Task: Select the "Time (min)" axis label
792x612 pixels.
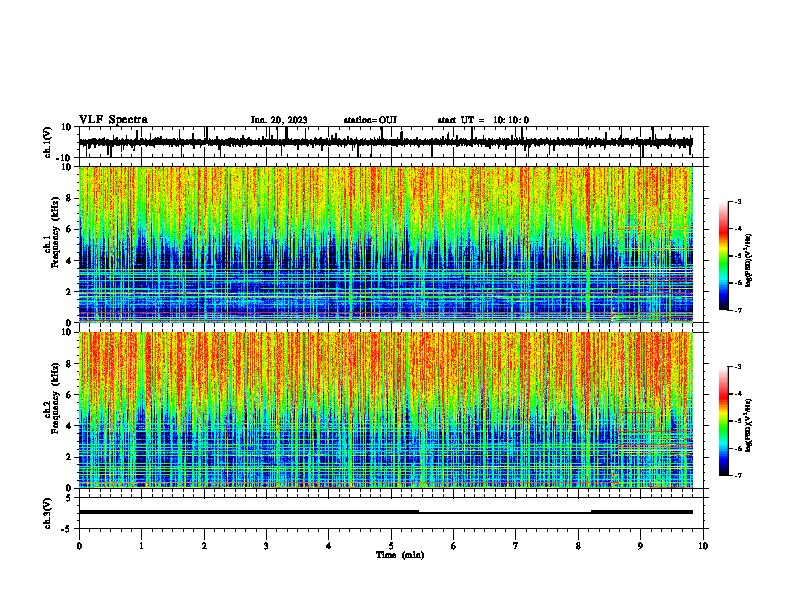Action: pyautogui.click(x=400, y=555)
